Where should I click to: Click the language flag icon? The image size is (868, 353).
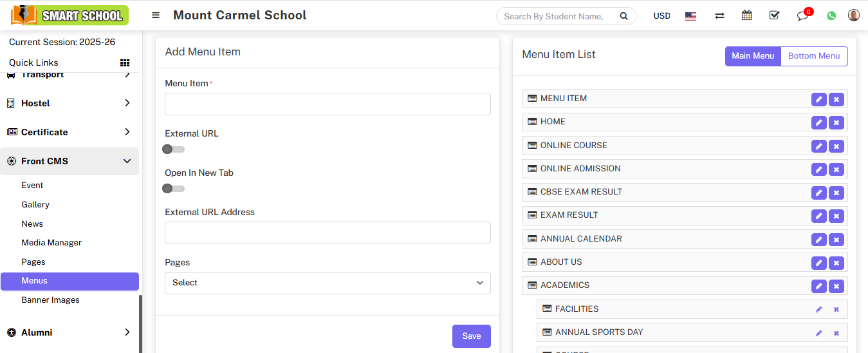(690, 16)
